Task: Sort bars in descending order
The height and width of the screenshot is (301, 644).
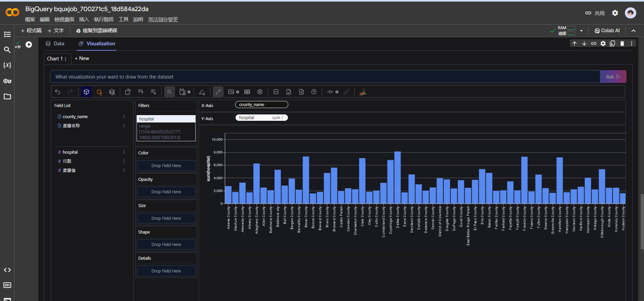Action: pos(153,92)
